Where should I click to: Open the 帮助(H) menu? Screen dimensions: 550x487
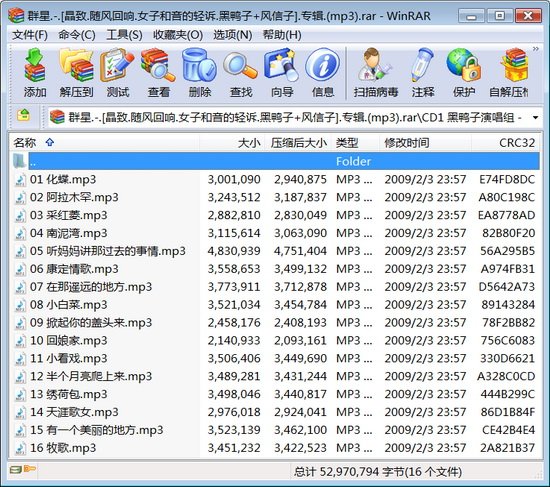[x=282, y=35]
